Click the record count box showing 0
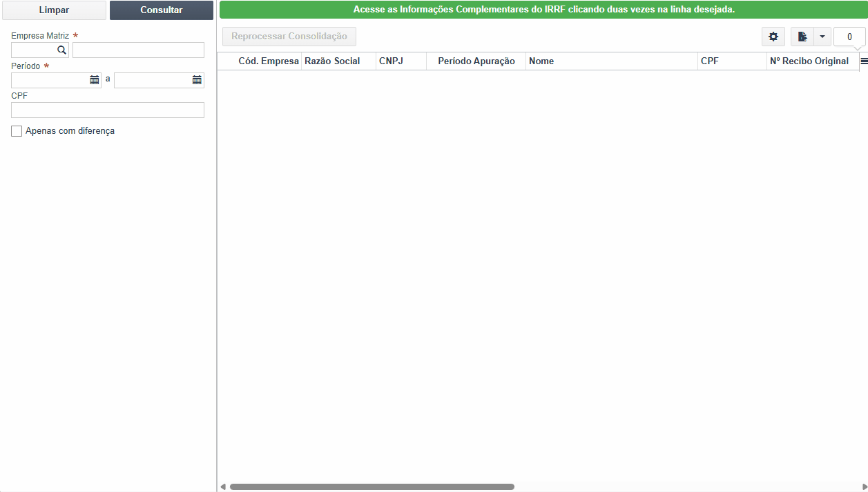Screen dimensions: 868x492 click(x=849, y=37)
